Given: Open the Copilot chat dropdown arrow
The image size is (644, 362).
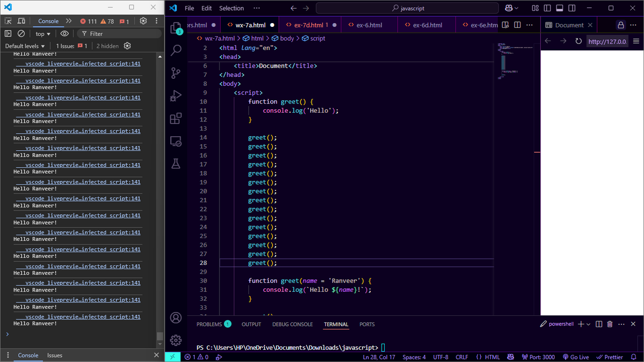Looking at the screenshot, I should coord(517,8).
